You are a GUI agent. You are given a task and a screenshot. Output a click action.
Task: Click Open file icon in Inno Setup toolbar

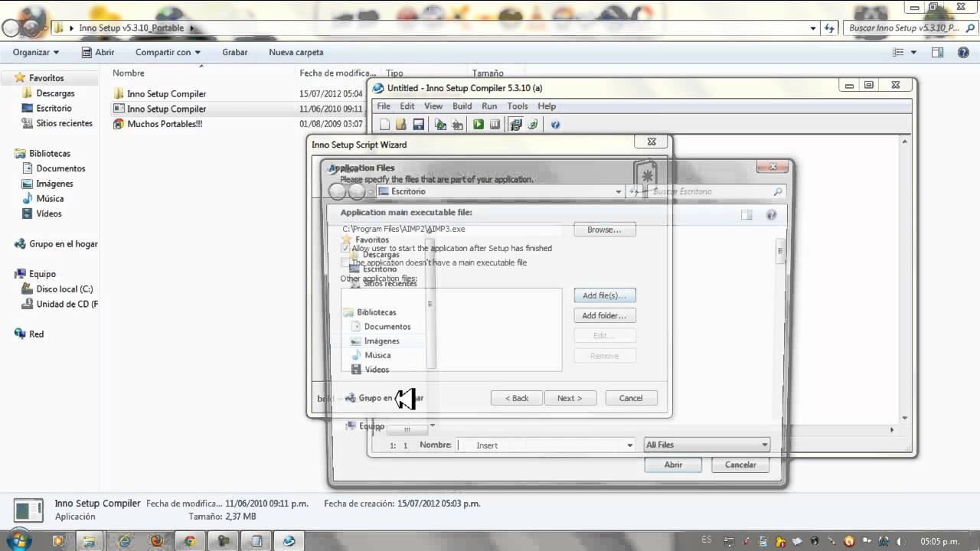tap(401, 124)
